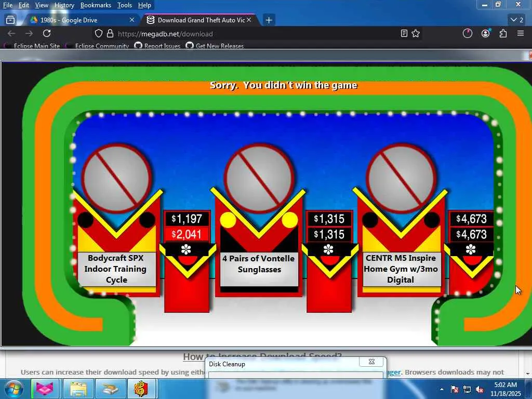The height and width of the screenshot is (399, 532).
Task: Open the hamburger application menu
Action: (x=521, y=33)
